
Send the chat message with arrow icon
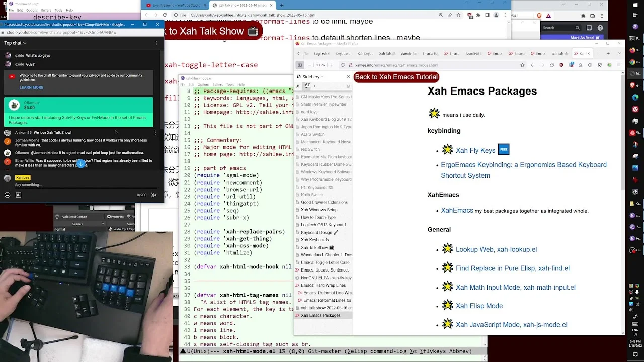(154, 195)
